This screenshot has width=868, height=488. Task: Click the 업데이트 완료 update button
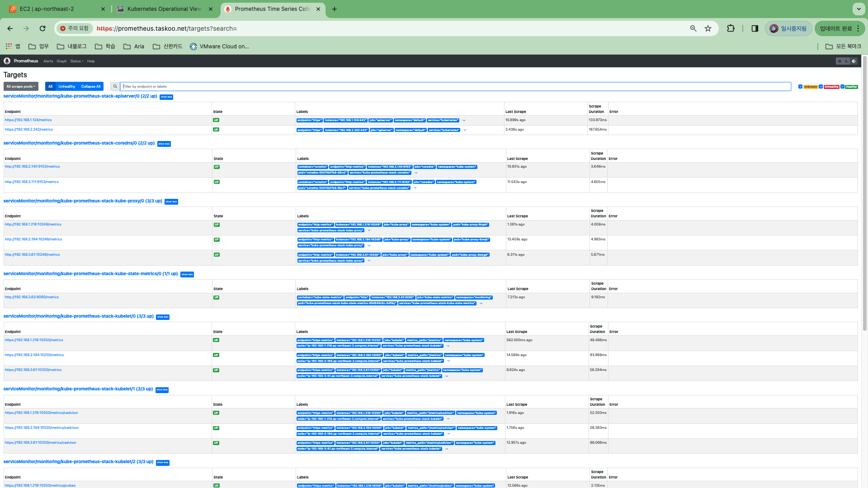[x=836, y=28]
